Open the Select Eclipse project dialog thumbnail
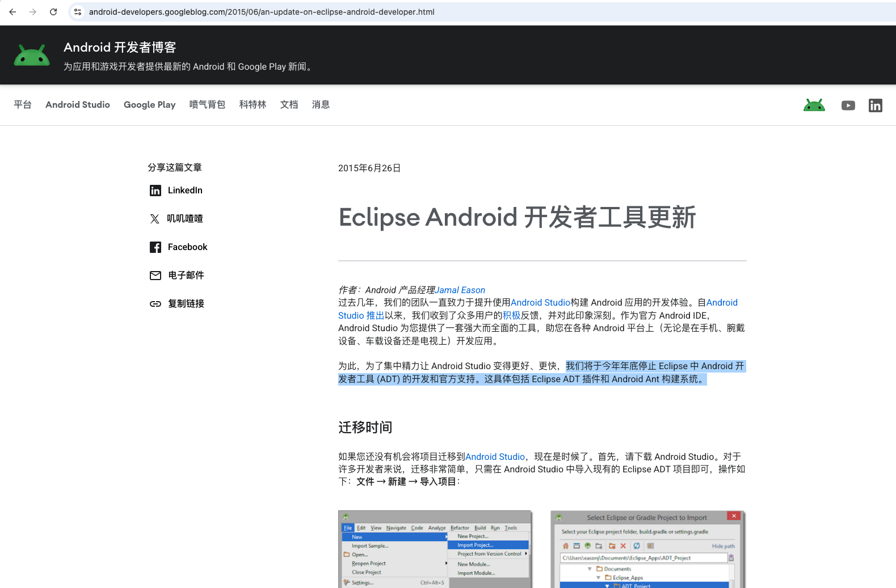 coord(647,549)
